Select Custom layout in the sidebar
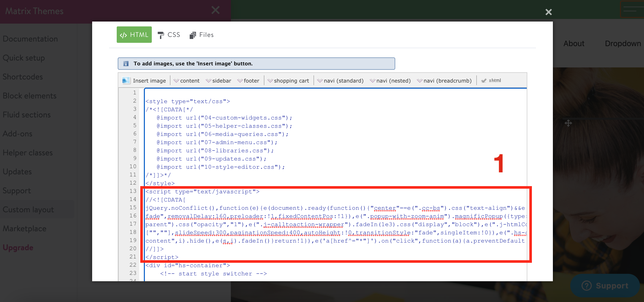Viewport: 644px width, 302px height. coord(28,209)
